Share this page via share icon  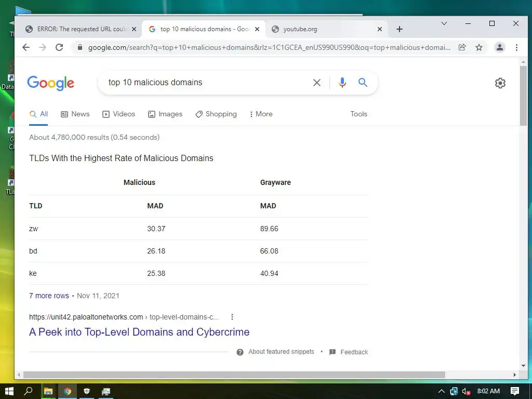[462, 47]
